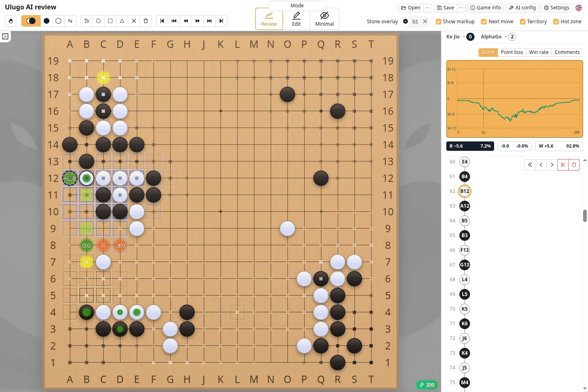Click move 66 F13 in move list

tap(465, 250)
